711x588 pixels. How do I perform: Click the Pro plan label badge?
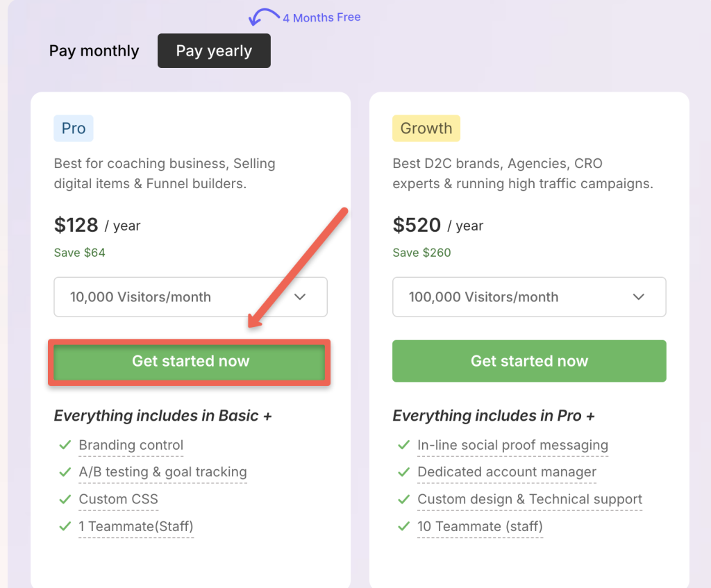74,128
